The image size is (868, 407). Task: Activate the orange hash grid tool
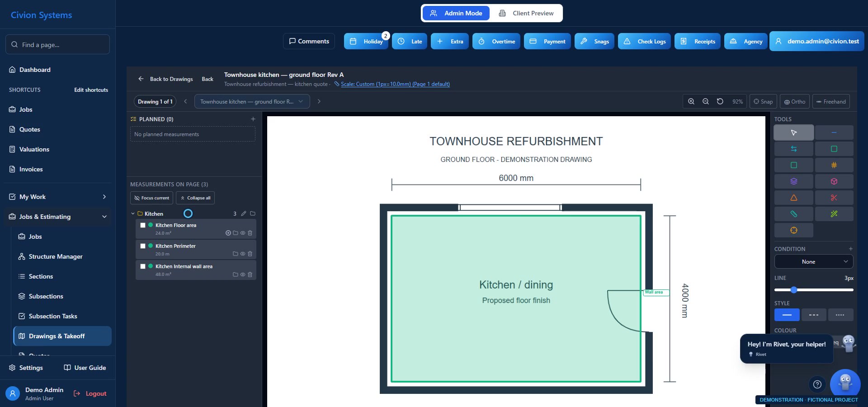[834, 165]
